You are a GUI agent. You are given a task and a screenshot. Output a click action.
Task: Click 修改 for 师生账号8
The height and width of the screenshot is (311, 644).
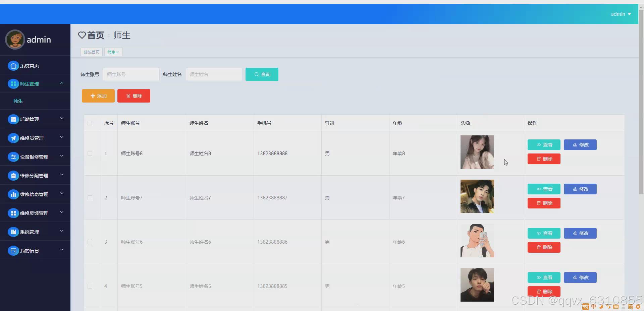pos(580,145)
